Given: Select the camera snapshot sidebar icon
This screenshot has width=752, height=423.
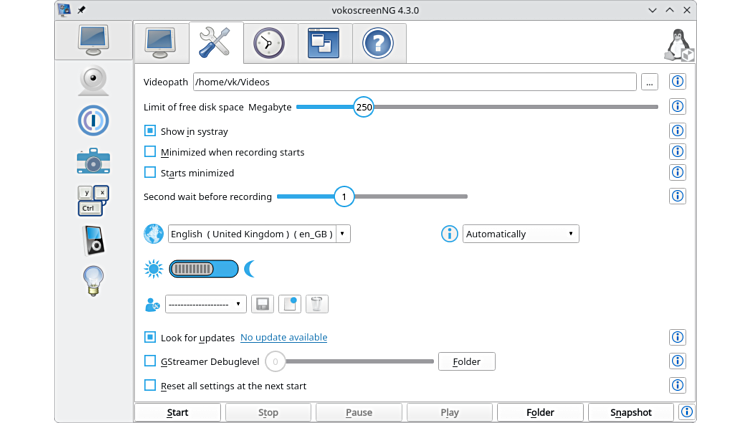Looking at the screenshot, I should (93, 160).
